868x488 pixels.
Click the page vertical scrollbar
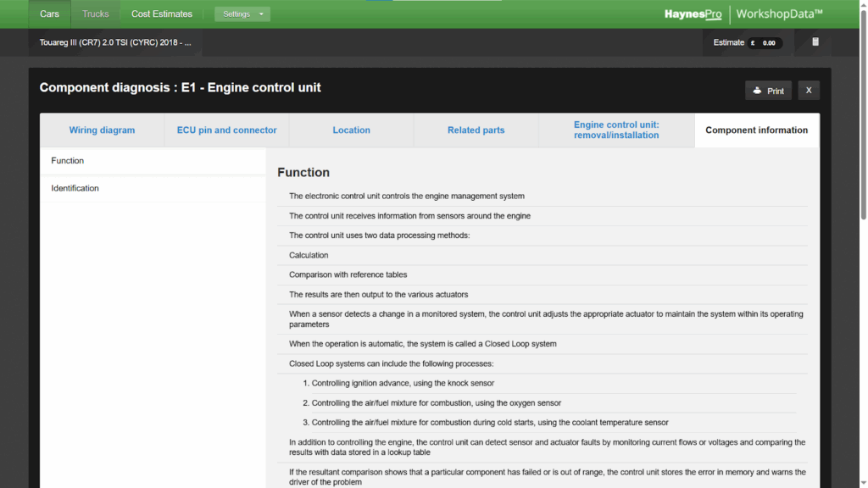click(x=863, y=127)
